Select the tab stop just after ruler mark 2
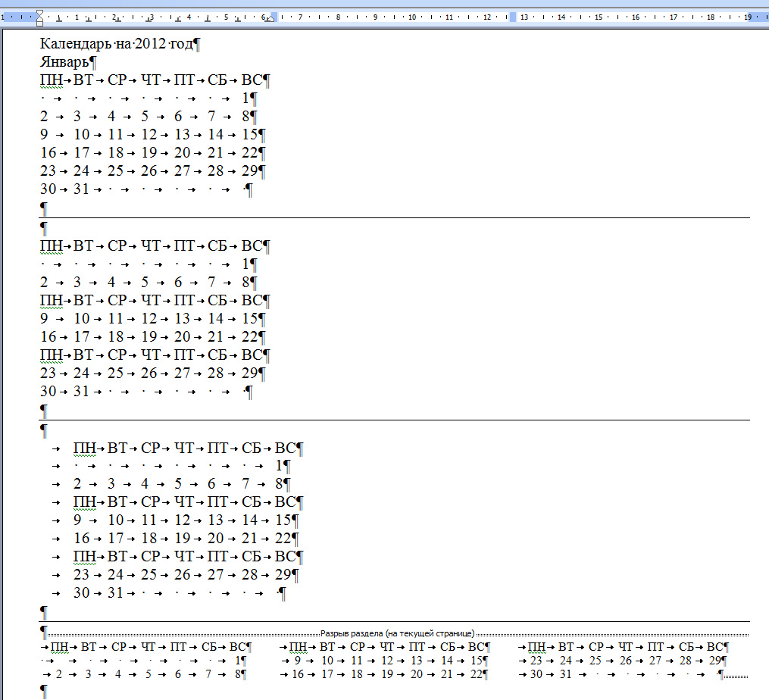The image size is (769, 700). click(118, 20)
